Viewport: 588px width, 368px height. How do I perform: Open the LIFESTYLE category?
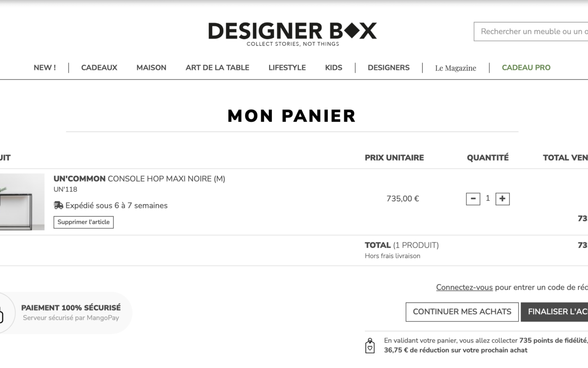click(x=287, y=68)
